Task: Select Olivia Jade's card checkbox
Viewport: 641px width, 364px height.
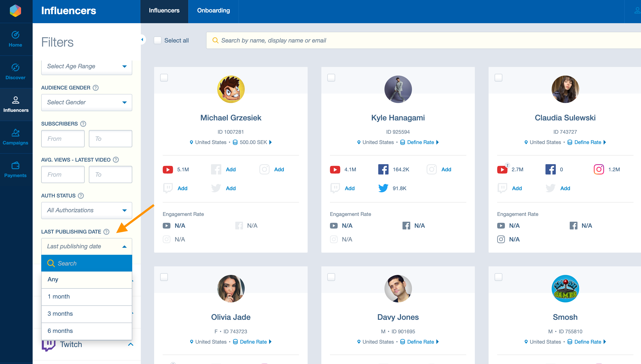Action: (x=164, y=277)
